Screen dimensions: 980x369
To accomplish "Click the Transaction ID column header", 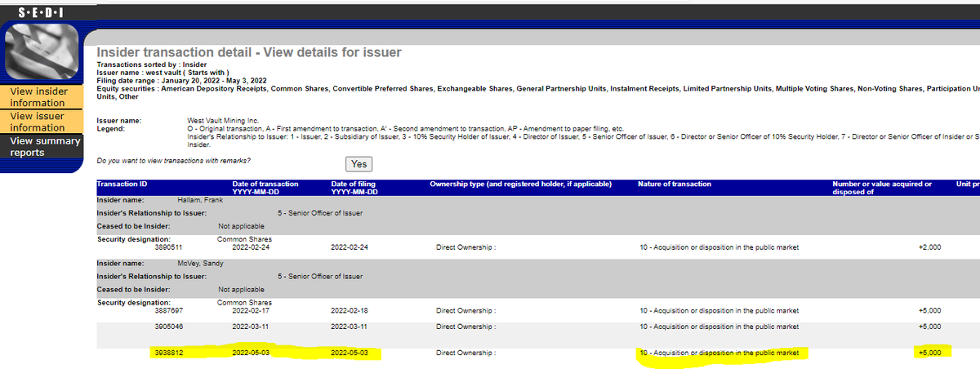I will coord(122,184).
